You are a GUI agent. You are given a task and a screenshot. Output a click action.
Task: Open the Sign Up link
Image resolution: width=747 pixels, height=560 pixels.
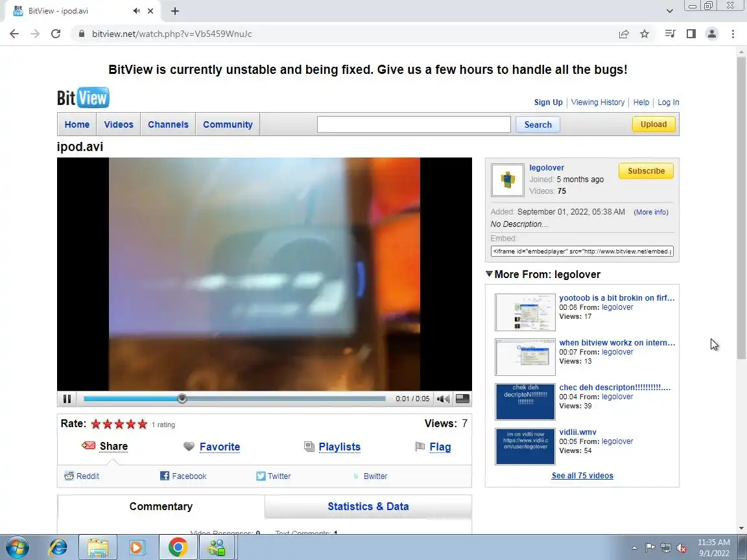[x=549, y=102]
